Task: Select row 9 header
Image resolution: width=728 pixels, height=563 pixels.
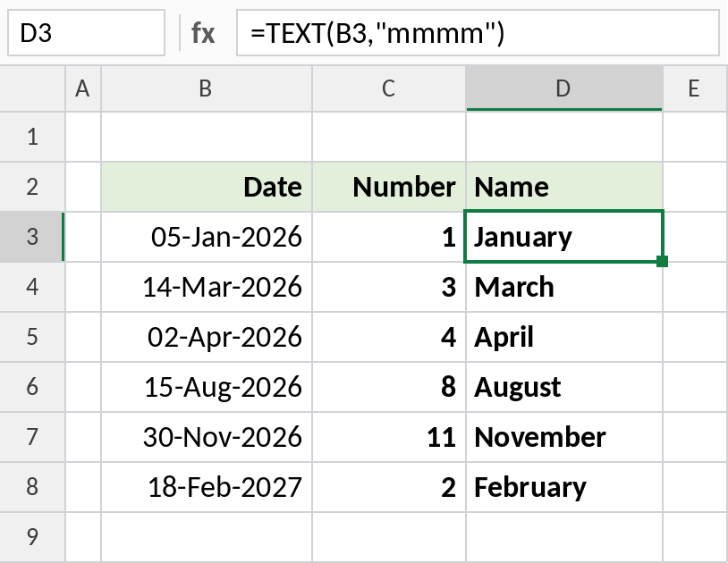Action: coord(32,537)
